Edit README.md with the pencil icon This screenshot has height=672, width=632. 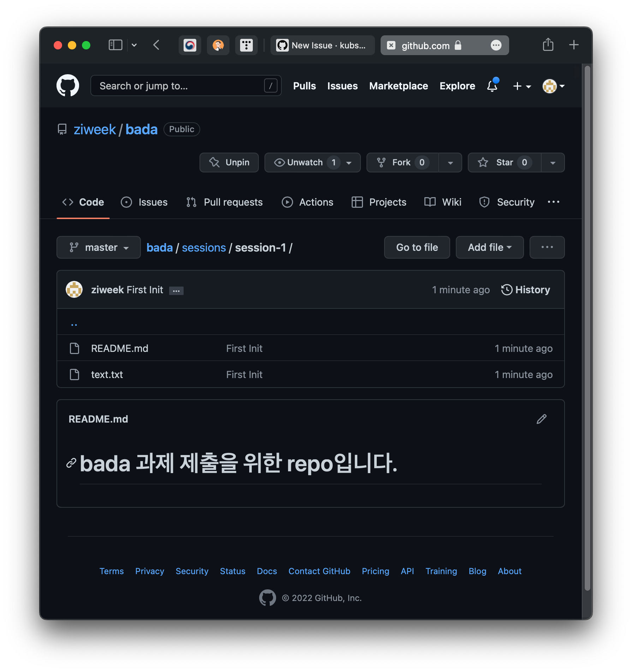pos(541,419)
